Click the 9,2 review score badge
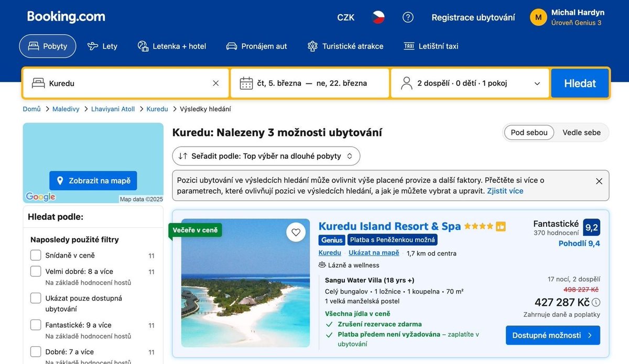 click(592, 227)
